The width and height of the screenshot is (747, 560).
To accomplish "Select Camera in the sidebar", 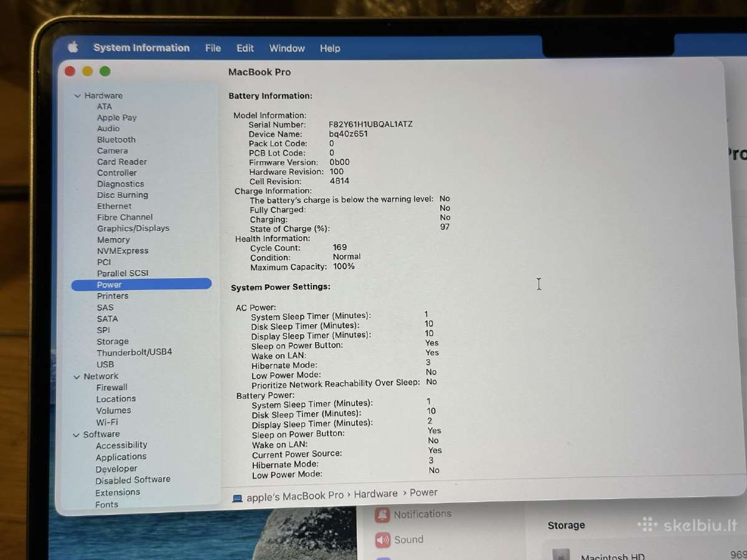I will 113,151.
